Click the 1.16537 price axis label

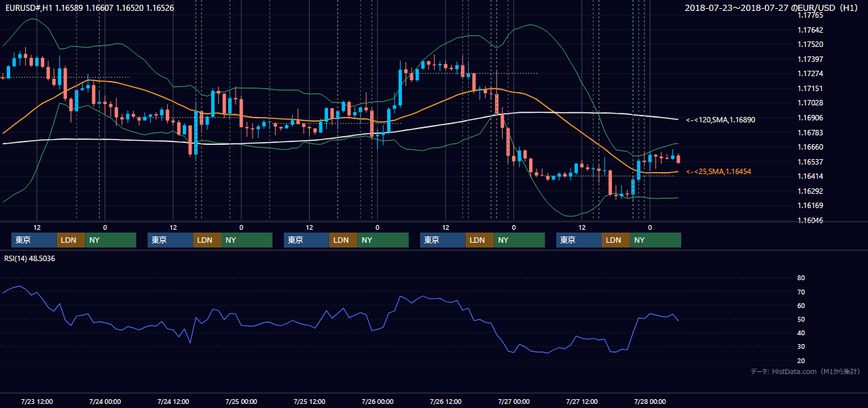coord(810,162)
